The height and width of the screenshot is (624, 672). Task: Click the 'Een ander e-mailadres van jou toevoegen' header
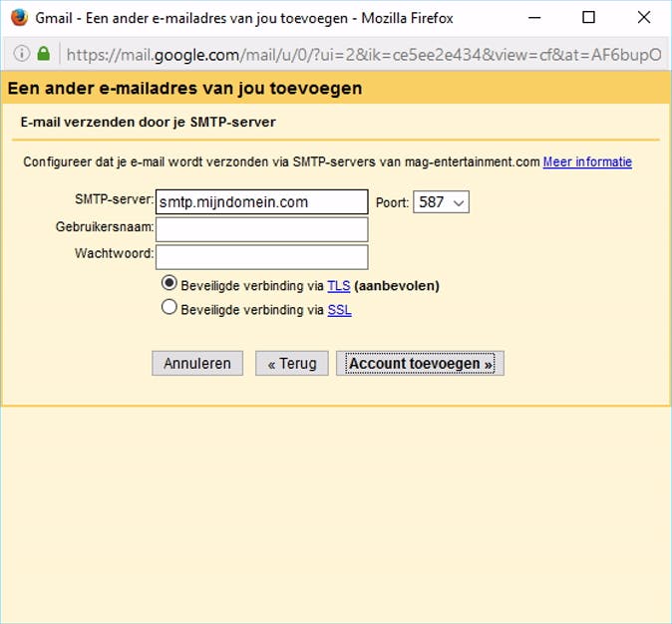tap(184, 89)
